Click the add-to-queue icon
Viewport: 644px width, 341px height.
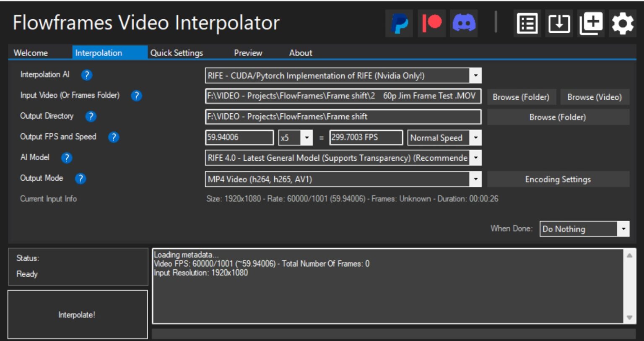(590, 23)
